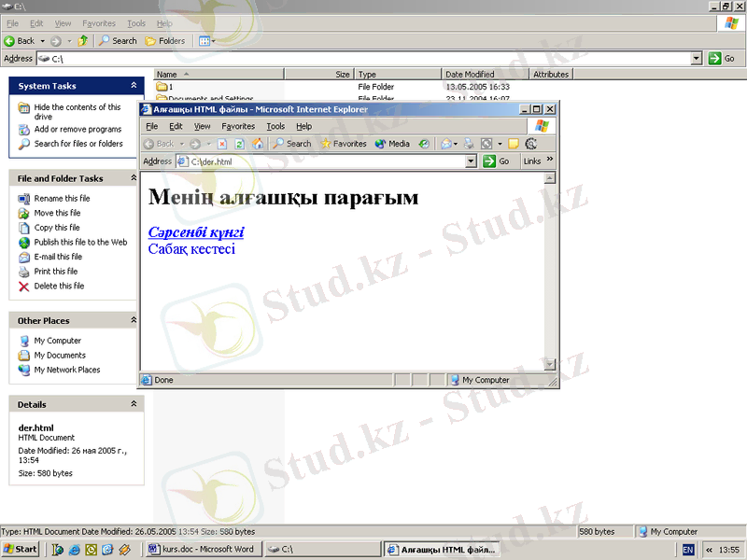
Task: Open Explorer address bar dropdown for C:\
Action: click(x=697, y=59)
